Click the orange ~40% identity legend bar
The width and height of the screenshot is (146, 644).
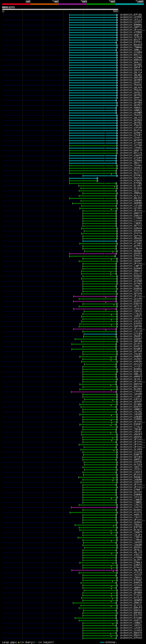click(x=45, y=4)
